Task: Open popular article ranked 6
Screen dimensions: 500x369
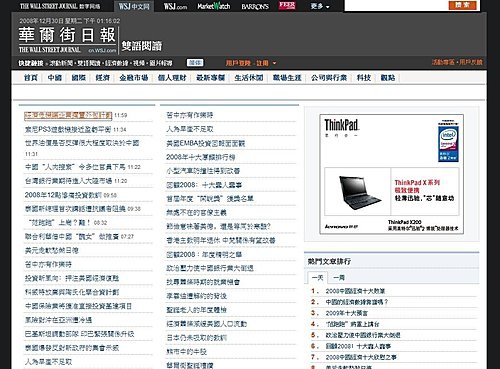Action: tap(358, 346)
